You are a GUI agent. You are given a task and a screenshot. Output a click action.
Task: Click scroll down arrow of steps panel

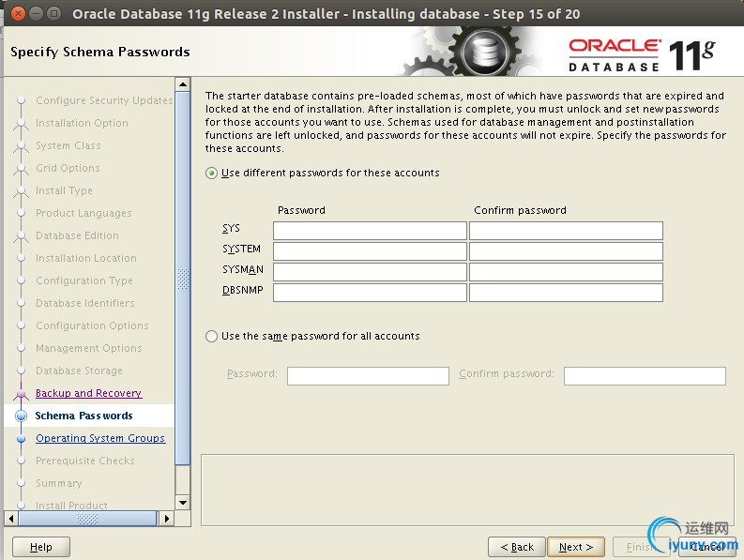coord(183,502)
